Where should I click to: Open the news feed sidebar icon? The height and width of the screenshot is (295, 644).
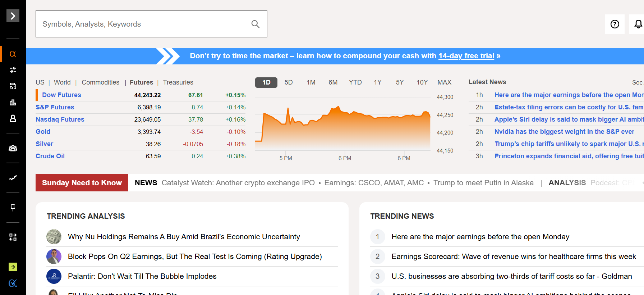pos(13,86)
